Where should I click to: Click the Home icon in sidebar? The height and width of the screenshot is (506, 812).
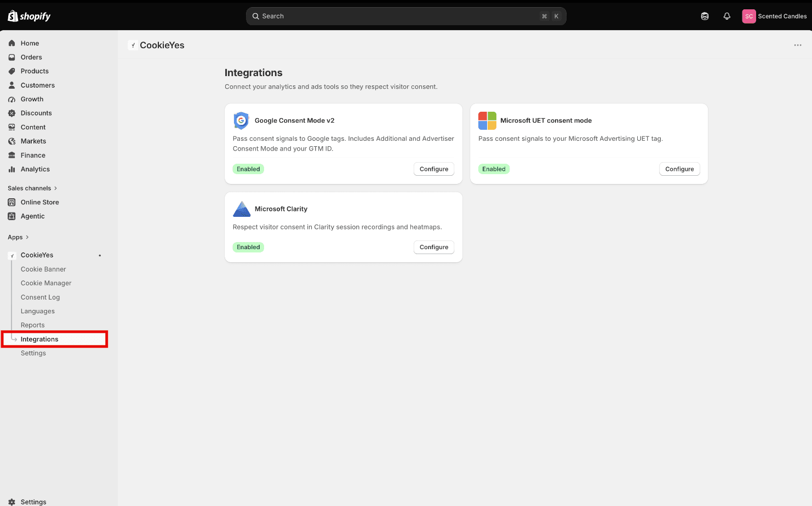click(x=12, y=43)
